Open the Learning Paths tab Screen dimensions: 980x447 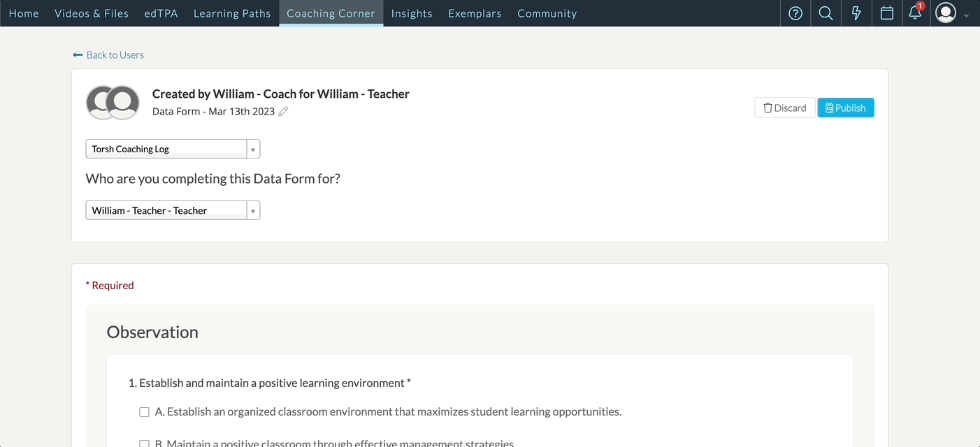coord(232,13)
